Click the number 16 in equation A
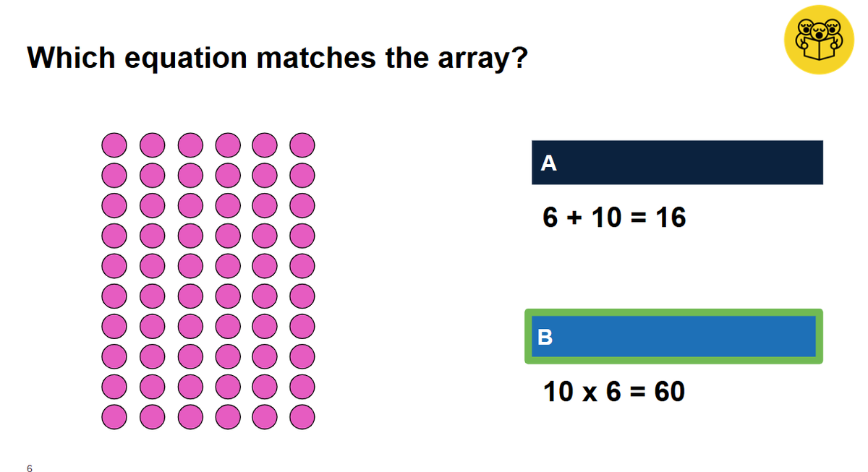The width and height of the screenshot is (868, 472). click(671, 217)
